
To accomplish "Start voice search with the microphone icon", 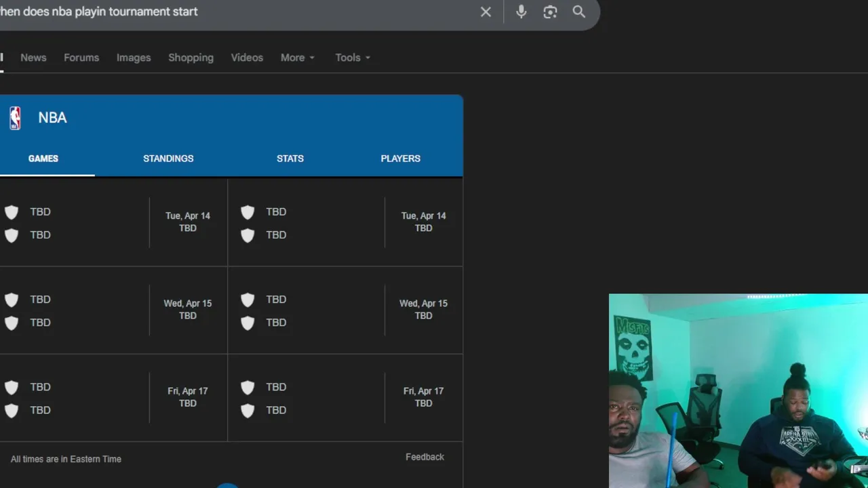I will point(521,12).
